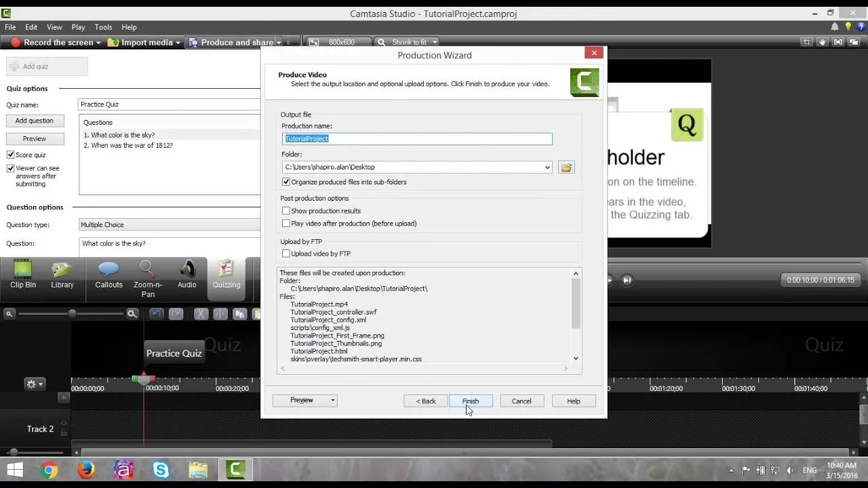Click the Back button in the wizard
The image size is (868, 488).
coord(425,401)
